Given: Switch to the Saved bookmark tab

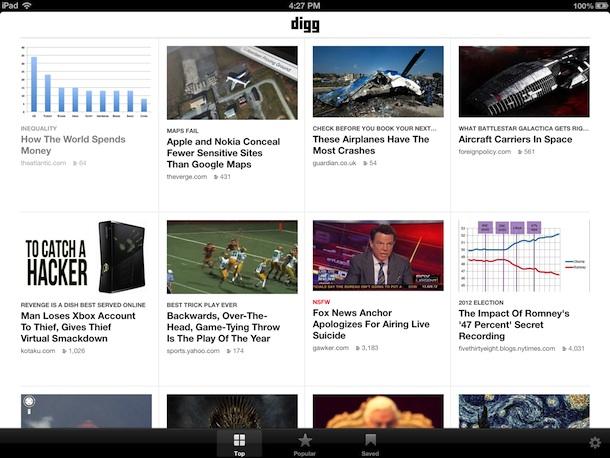Looking at the screenshot, I should tap(370, 444).
